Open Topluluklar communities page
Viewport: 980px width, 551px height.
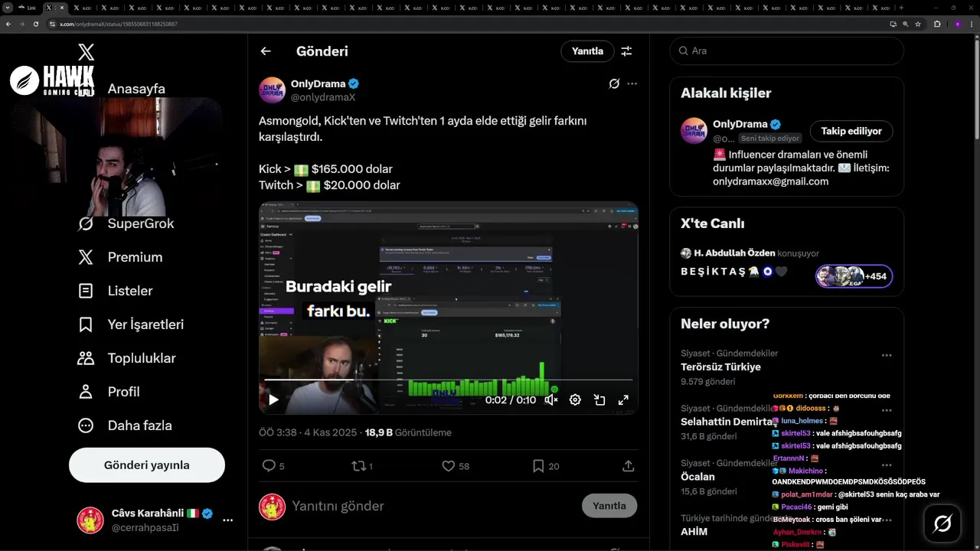point(126,358)
